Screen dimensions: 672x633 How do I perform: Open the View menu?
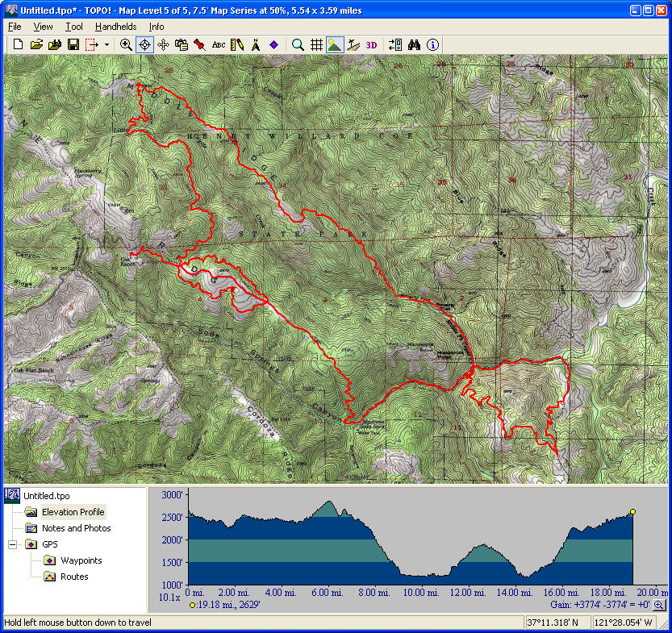[x=44, y=27]
